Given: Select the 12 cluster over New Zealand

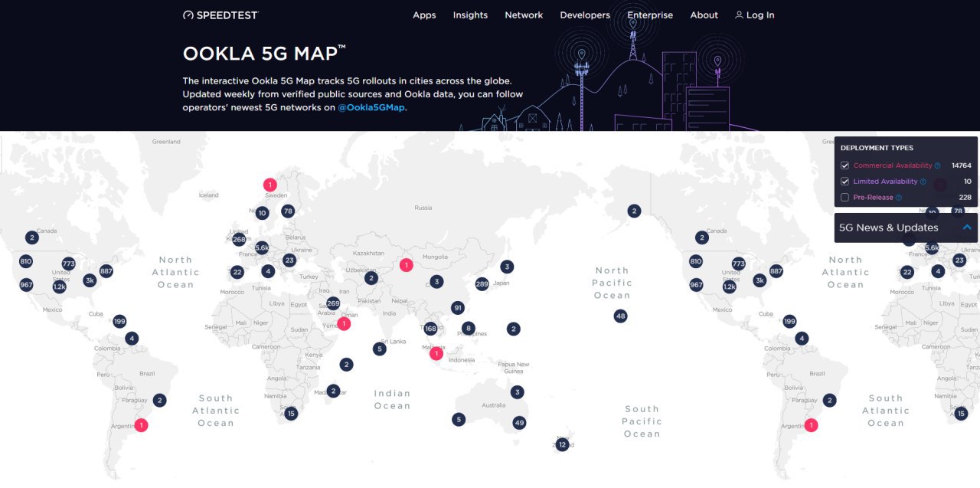Looking at the screenshot, I should coord(562,444).
